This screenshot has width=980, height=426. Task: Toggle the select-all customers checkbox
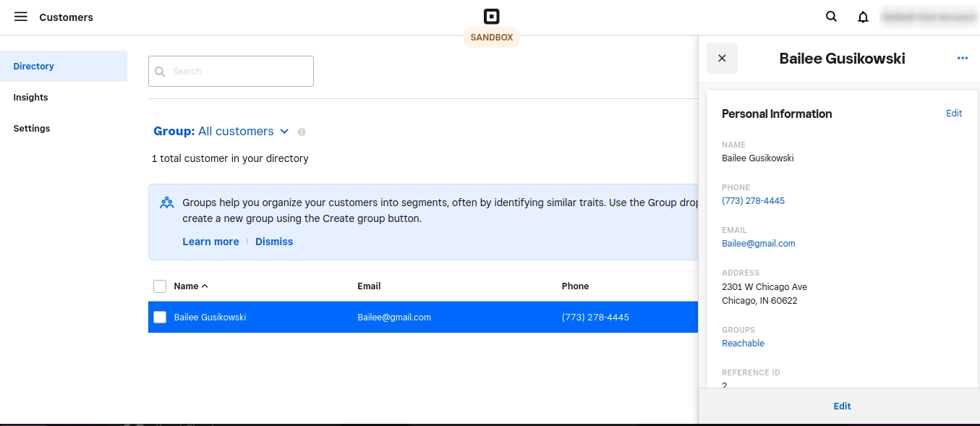coord(160,286)
